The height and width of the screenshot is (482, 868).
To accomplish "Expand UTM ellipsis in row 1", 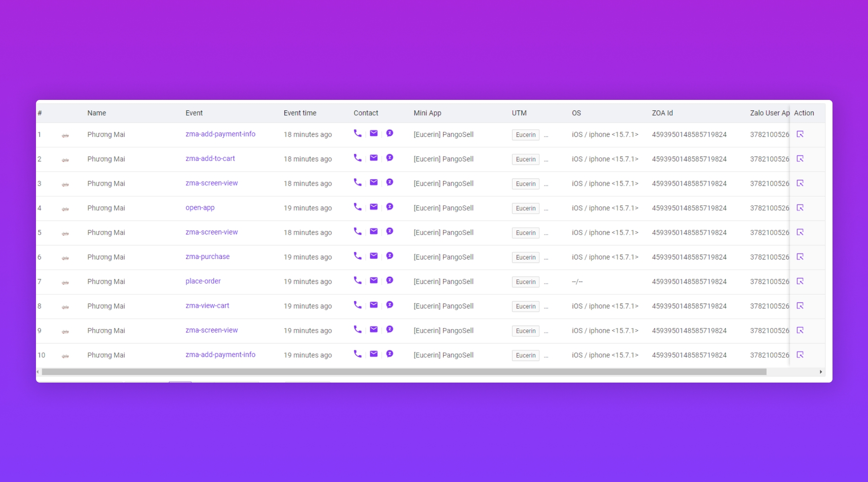I will coord(546,135).
